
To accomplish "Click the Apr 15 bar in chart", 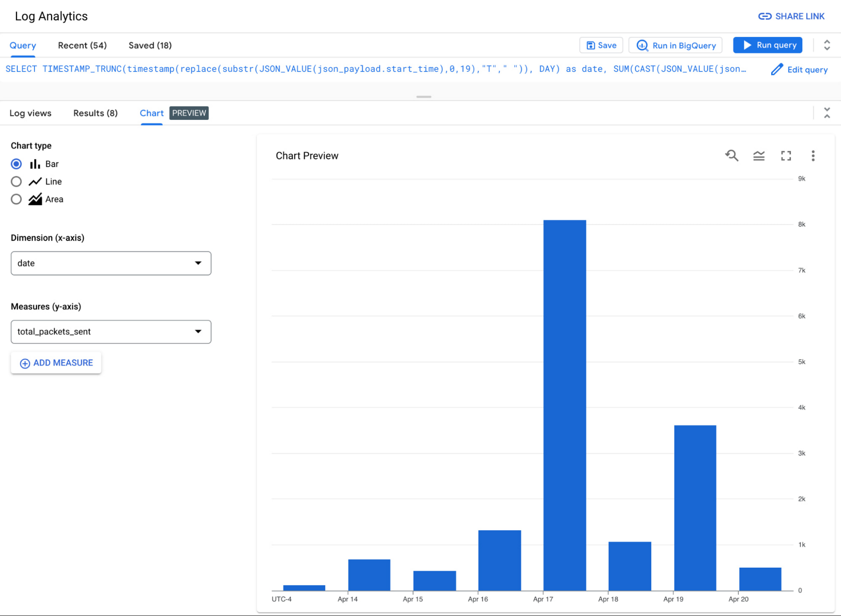I will (434, 581).
